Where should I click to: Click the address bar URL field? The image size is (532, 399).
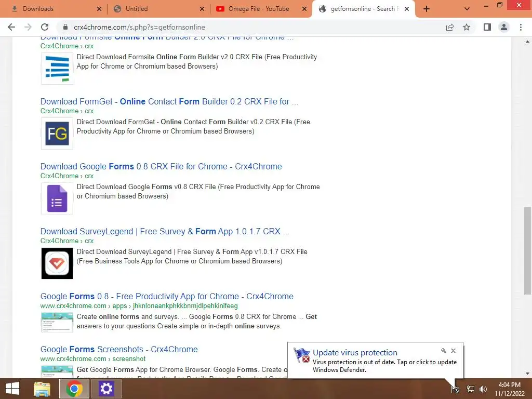[x=251, y=27]
